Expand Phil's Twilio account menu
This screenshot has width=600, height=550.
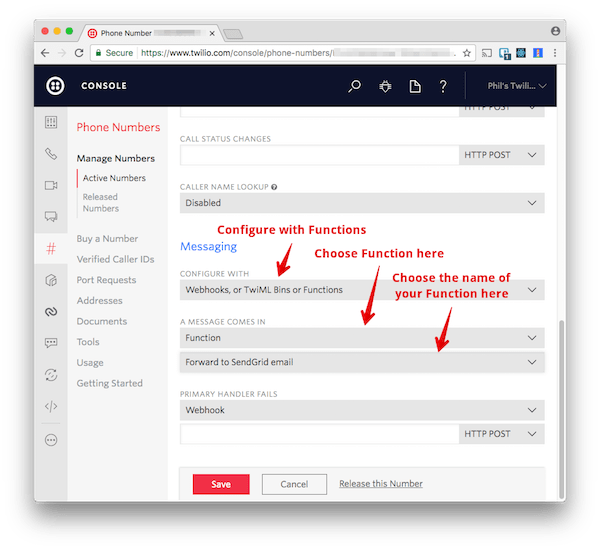click(x=516, y=86)
